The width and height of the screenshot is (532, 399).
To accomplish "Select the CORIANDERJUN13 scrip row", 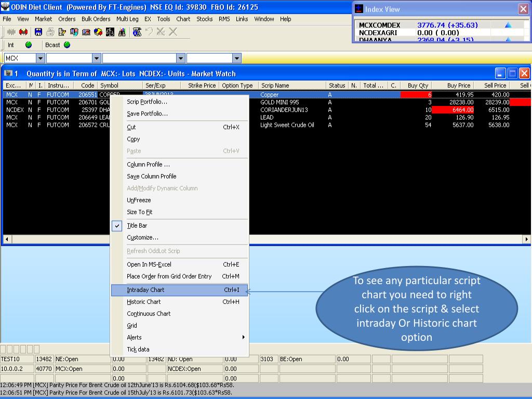I will point(267,110).
